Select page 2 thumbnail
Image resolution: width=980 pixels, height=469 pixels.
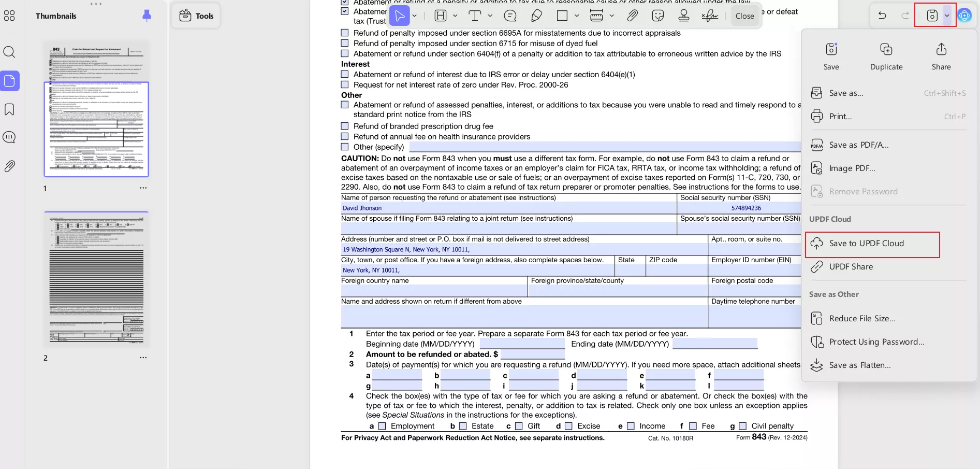(96, 280)
